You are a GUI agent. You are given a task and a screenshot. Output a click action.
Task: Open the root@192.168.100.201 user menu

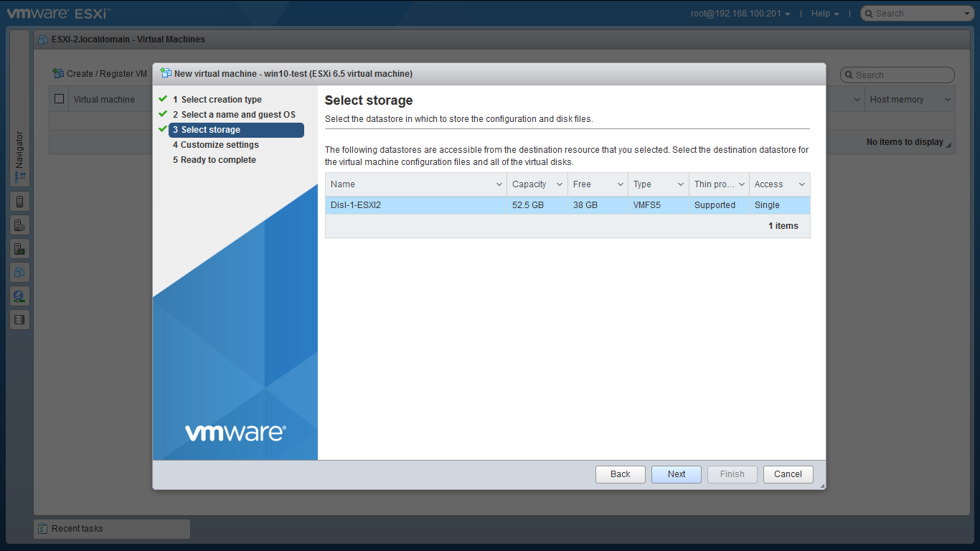coord(740,14)
